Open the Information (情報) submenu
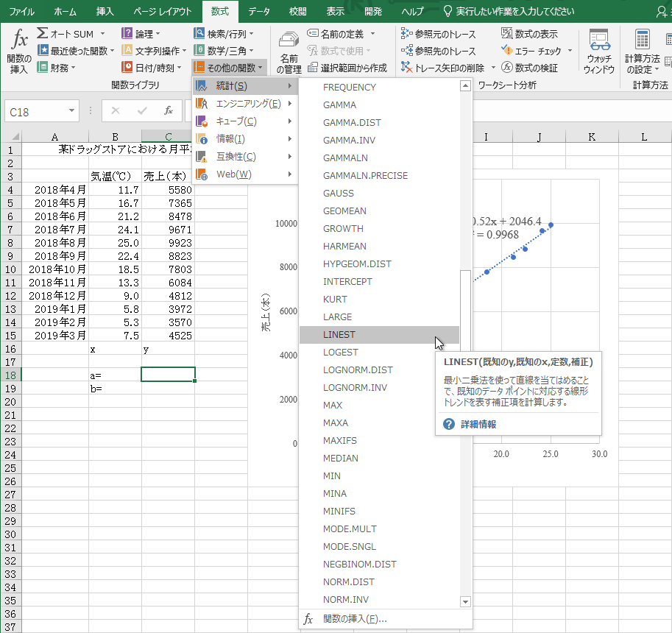The width and height of the screenshot is (672, 633). 244,139
